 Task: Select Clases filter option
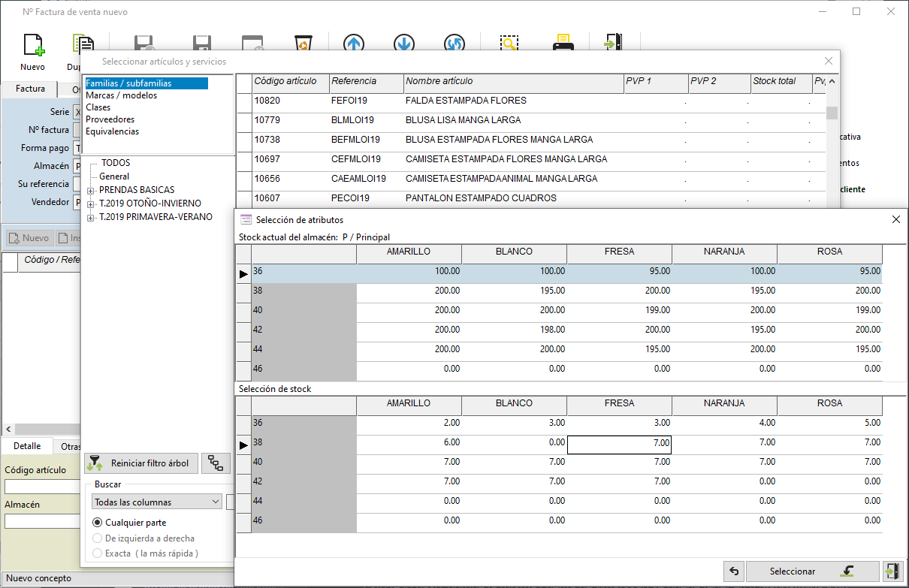[x=98, y=107]
